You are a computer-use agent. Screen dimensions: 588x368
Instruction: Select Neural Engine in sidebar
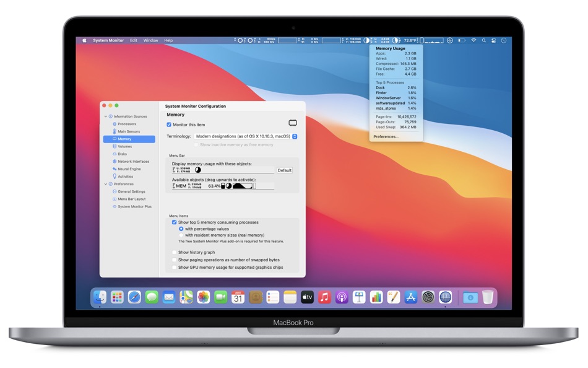129,169
